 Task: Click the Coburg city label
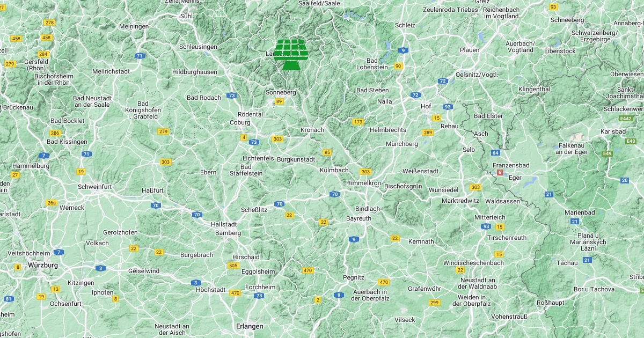pyautogui.click(x=240, y=122)
